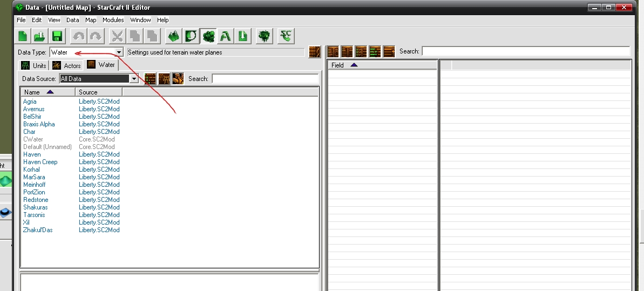Toggle the fifth icon with up arrow
Viewport: 644px width, 291px height.
(x=389, y=51)
